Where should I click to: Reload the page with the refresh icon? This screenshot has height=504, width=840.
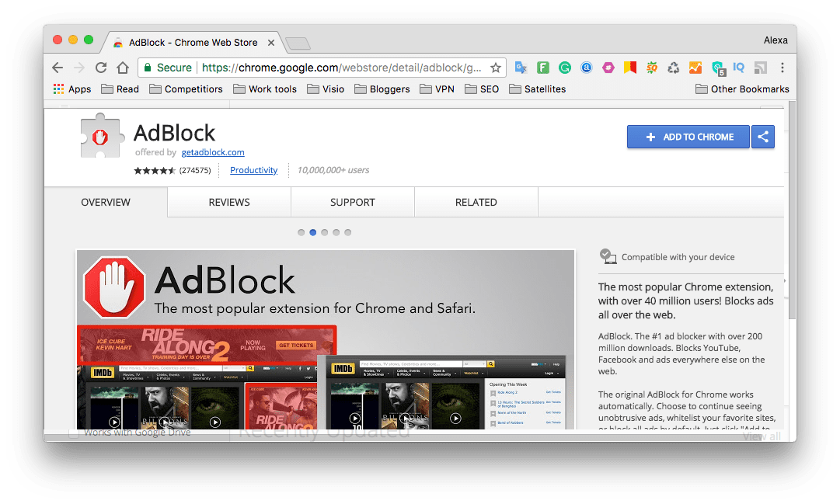pyautogui.click(x=101, y=68)
